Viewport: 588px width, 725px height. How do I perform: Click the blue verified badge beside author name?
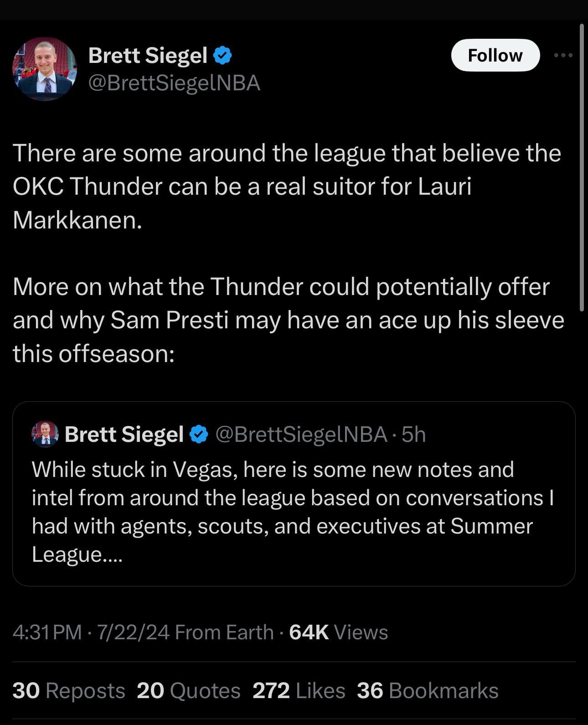click(x=223, y=55)
